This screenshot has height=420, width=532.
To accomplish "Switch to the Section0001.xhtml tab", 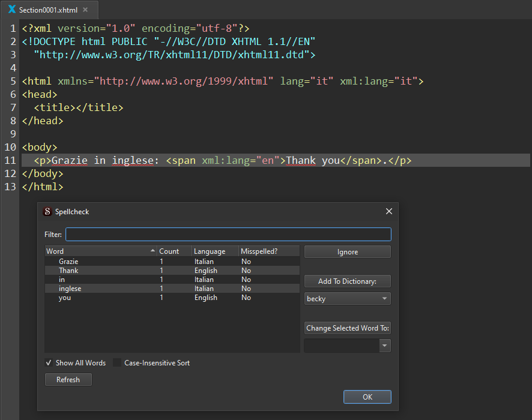I will coord(48,10).
